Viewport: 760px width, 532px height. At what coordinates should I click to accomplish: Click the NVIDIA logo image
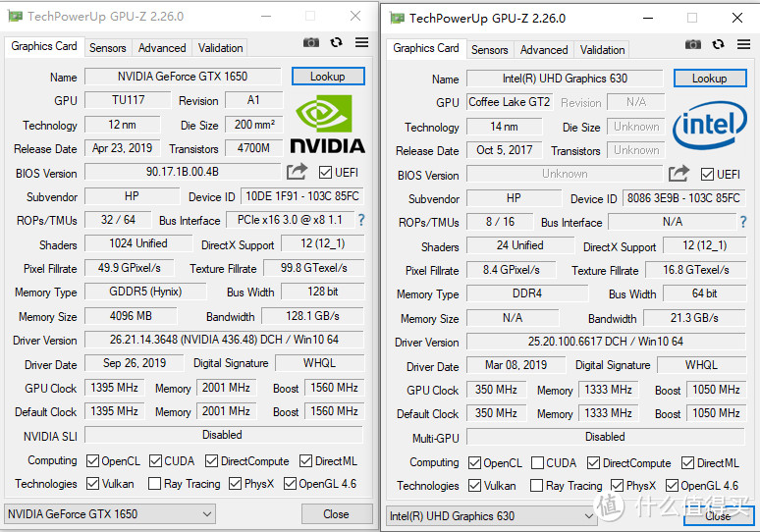coord(327,125)
